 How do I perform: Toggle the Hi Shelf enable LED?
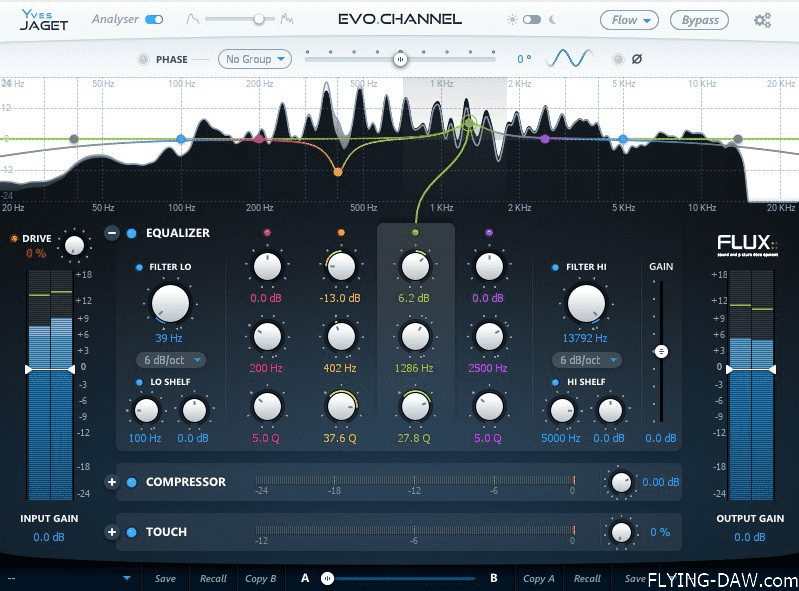555,382
